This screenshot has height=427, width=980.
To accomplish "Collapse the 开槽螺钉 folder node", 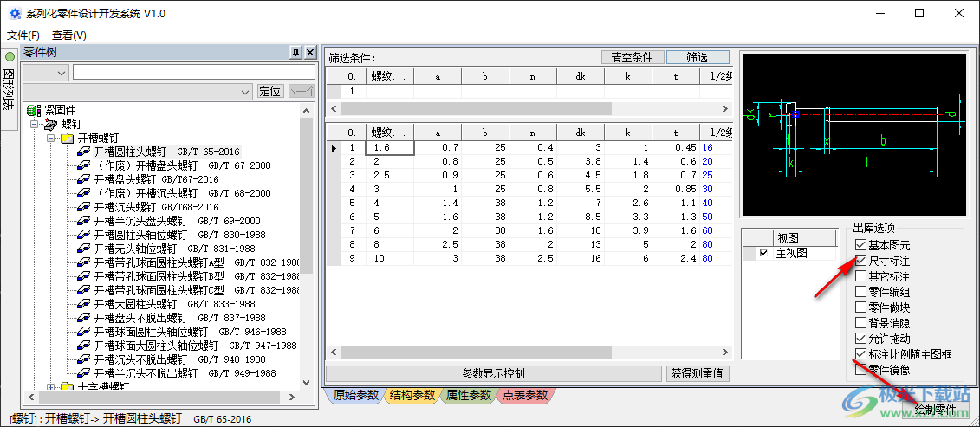I will click(51, 139).
